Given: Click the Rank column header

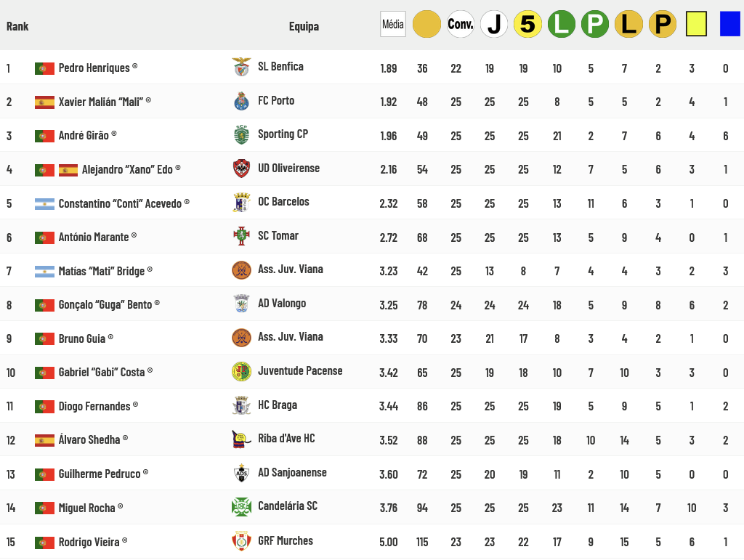Looking at the screenshot, I should (17, 27).
